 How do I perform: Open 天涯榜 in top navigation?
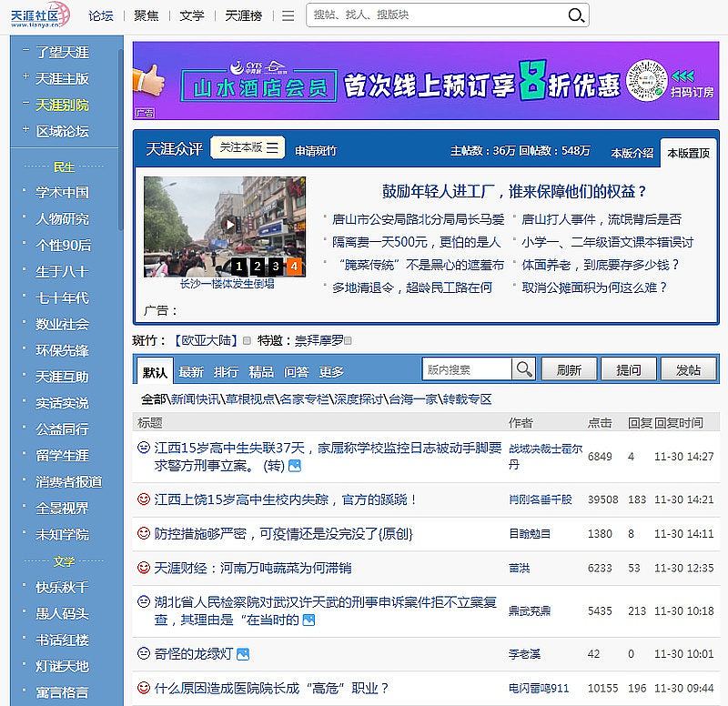pos(243,15)
